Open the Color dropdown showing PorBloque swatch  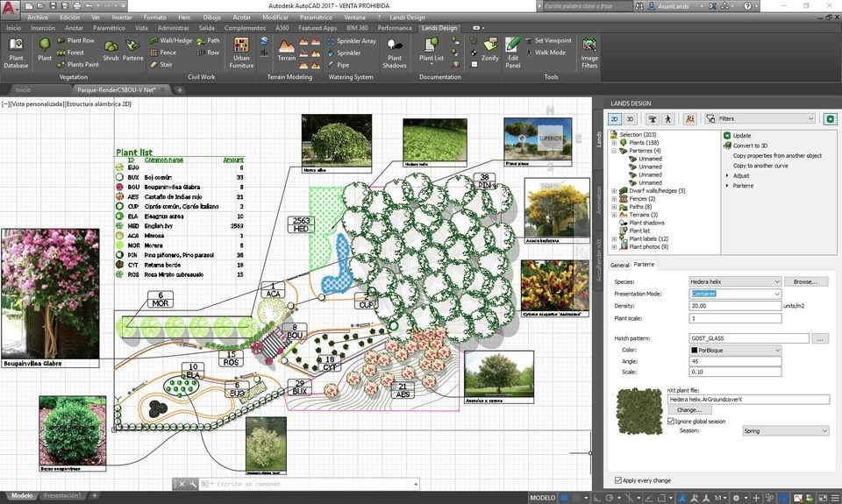(734, 350)
